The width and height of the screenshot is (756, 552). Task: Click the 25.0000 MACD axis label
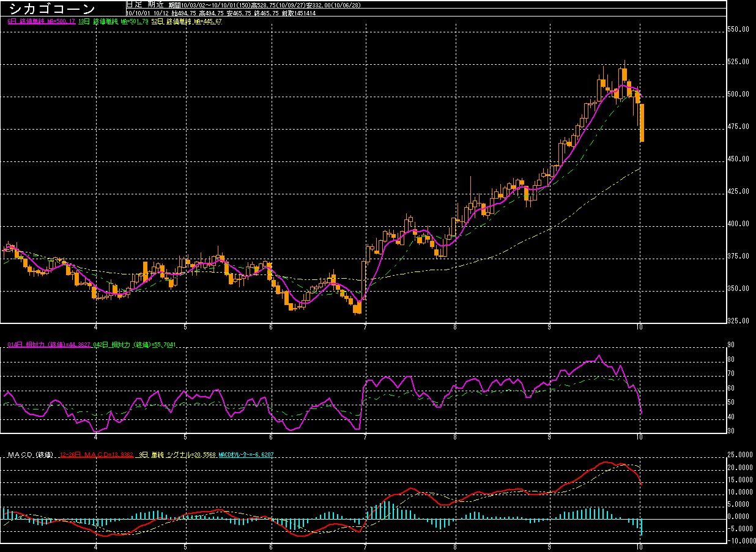point(740,455)
